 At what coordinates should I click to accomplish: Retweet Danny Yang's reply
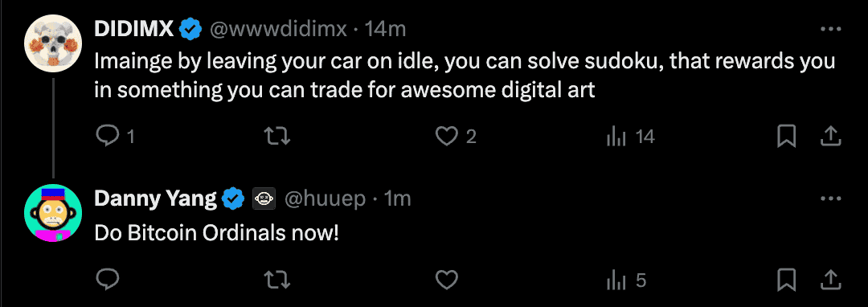pyautogui.click(x=278, y=280)
